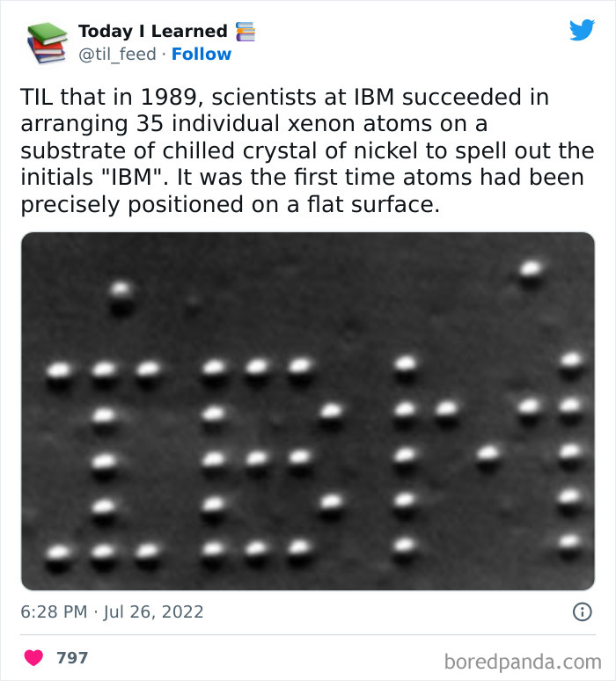The height and width of the screenshot is (681, 616).
Task: Click the stray atom above letter M
Action: [x=531, y=274]
